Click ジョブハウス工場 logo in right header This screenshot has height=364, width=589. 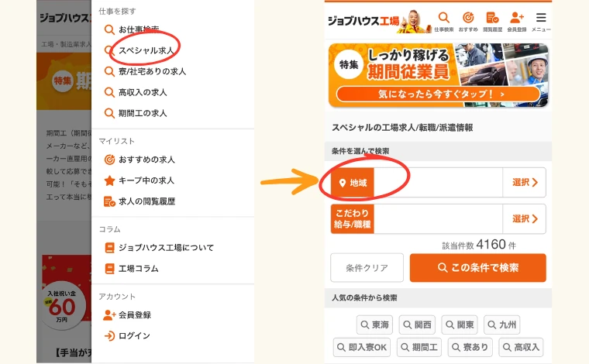coord(363,21)
